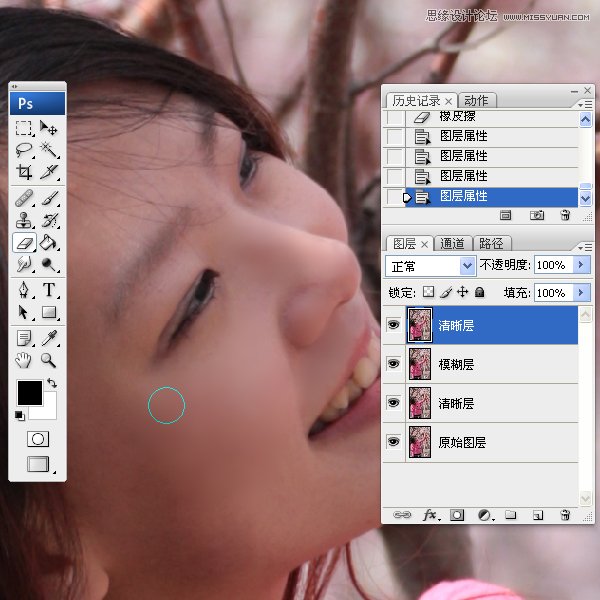Select the Paint Bucket tool

click(x=49, y=243)
